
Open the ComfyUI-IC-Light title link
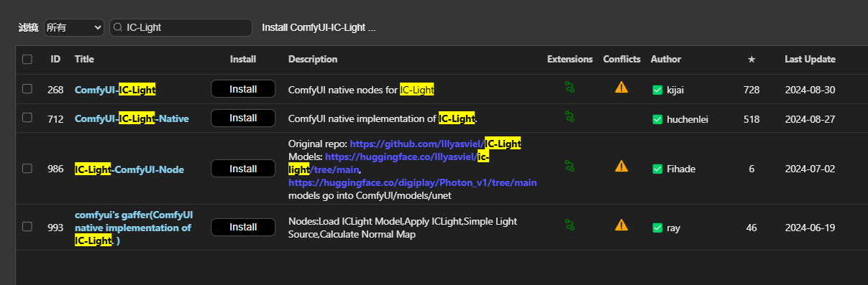click(x=115, y=90)
